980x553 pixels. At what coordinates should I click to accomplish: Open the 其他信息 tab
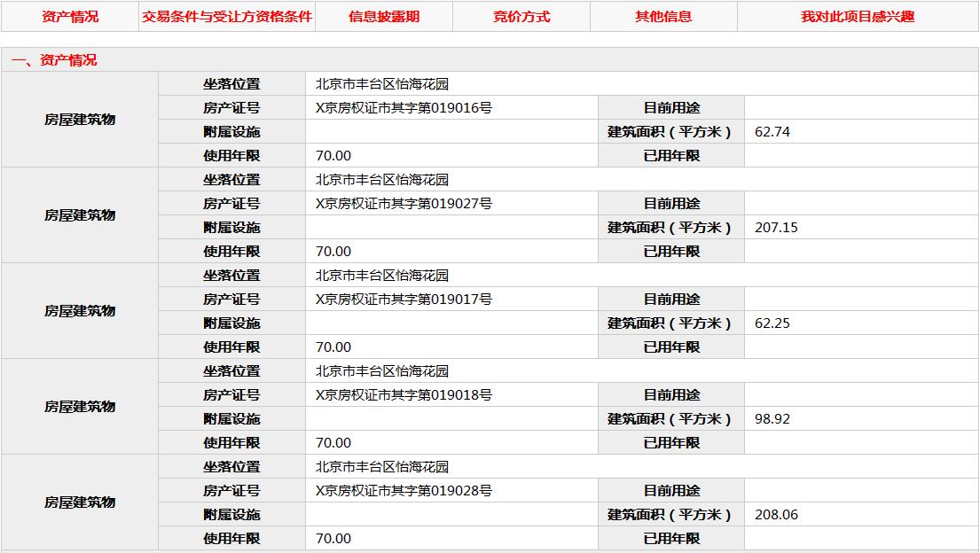663,17
